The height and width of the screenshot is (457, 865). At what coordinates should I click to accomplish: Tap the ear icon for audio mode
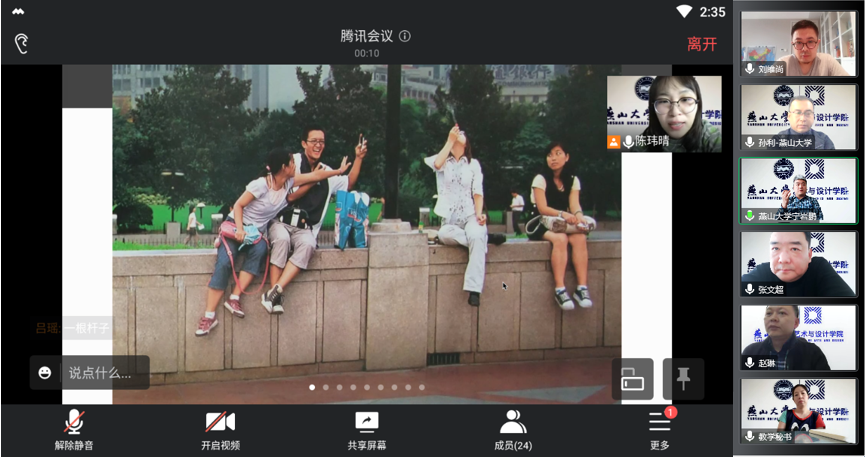(x=21, y=43)
